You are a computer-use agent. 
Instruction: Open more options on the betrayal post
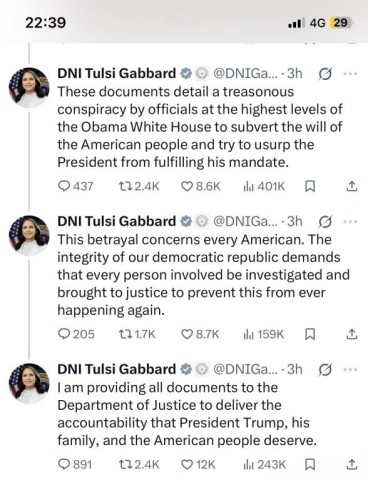click(350, 222)
